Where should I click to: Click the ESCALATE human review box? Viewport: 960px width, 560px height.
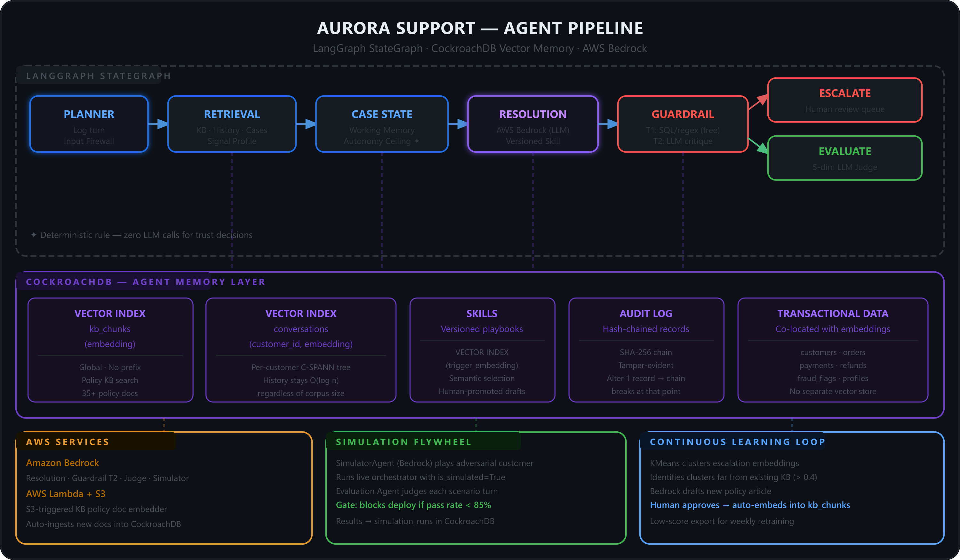844,100
